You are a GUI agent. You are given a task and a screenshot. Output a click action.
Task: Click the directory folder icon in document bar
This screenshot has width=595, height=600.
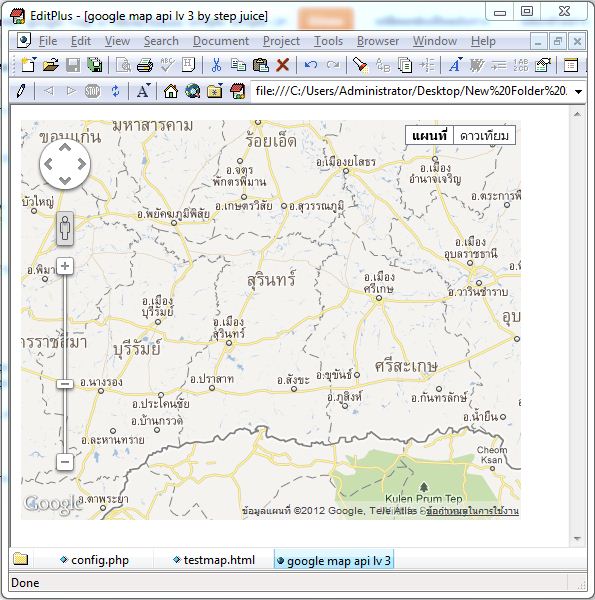click(x=21, y=559)
